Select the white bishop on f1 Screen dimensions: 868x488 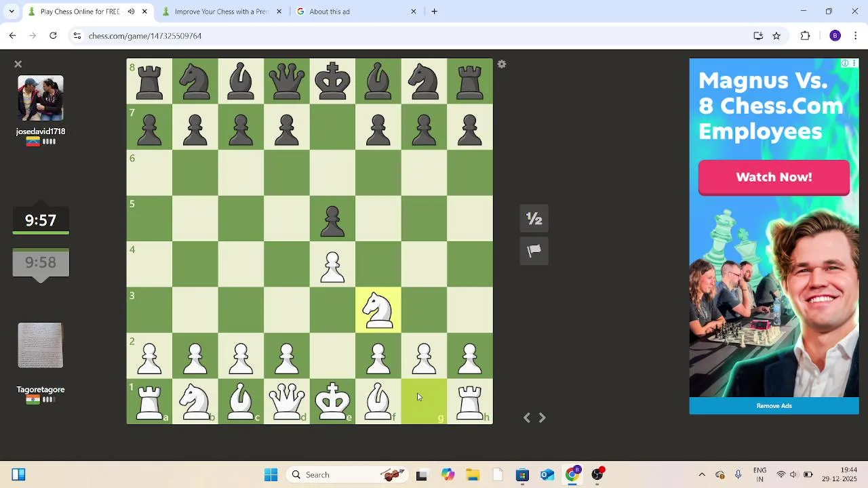(x=378, y=401)
